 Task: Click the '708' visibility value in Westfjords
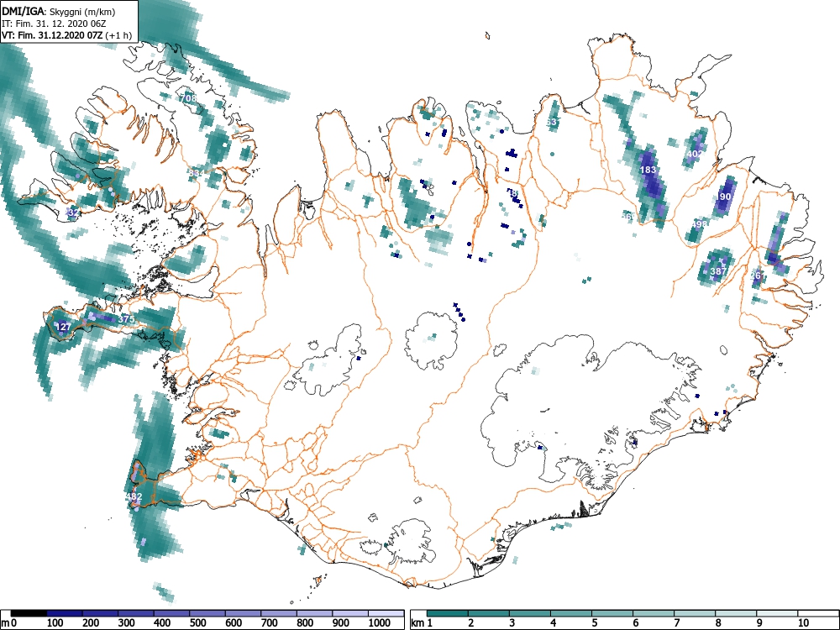(x=187, y=98)
